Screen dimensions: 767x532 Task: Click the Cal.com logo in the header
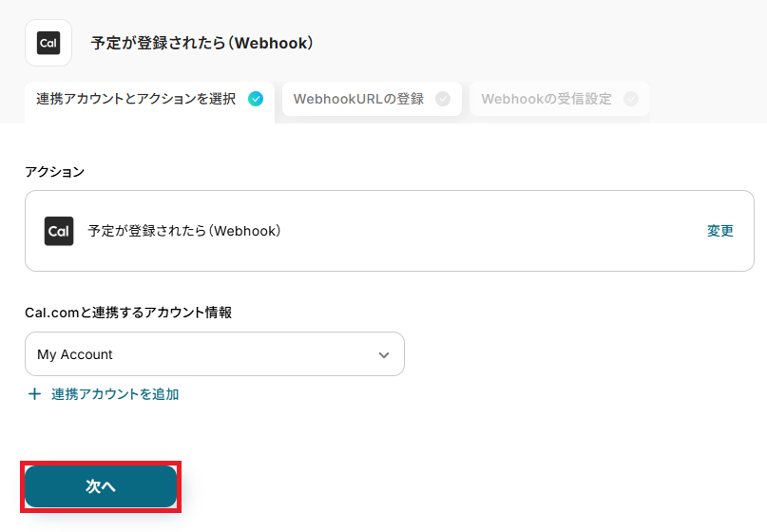(48, 43)
